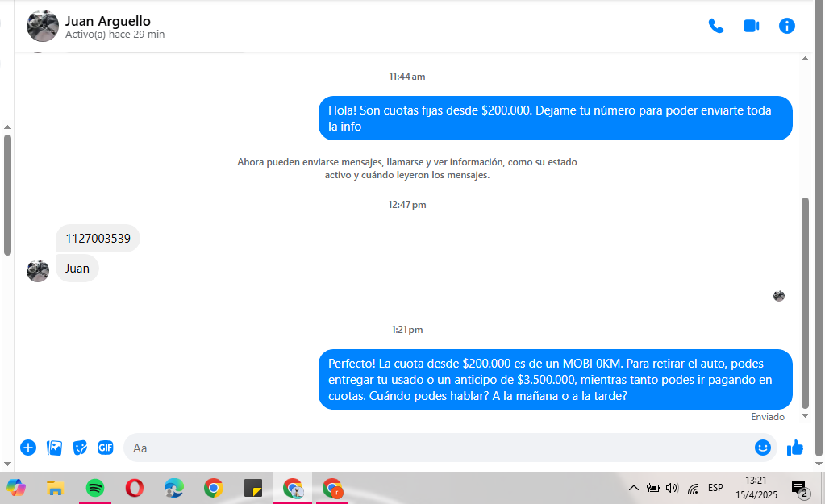Click the page scrollbar down arrow at far right

pos(819,464)
